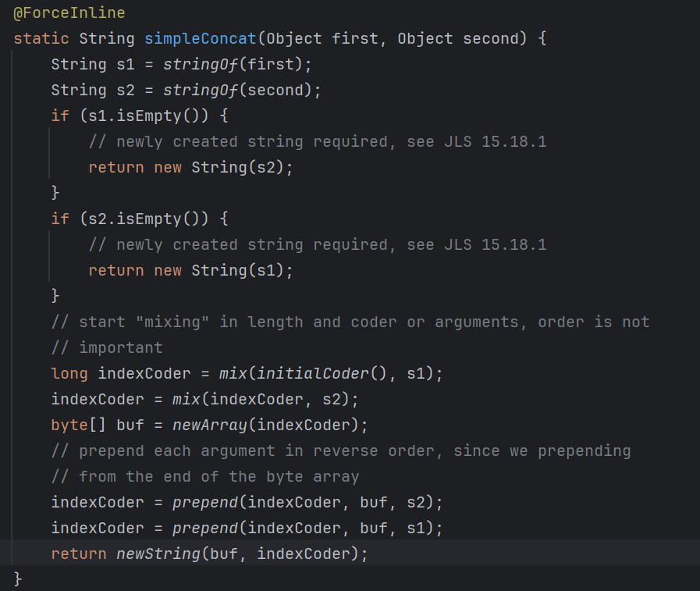Click the s1.isEmpty() condition
700x591 pixels.
[144, 116]
